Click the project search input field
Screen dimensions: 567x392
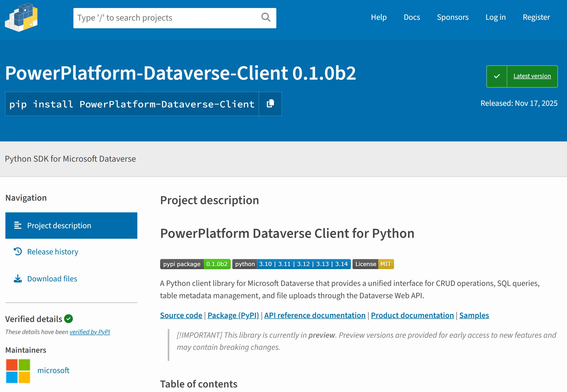pos(160,18)
